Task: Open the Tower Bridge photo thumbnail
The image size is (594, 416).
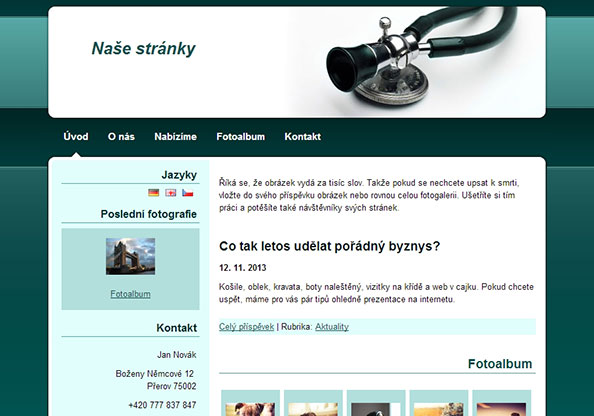Action: 130,256
